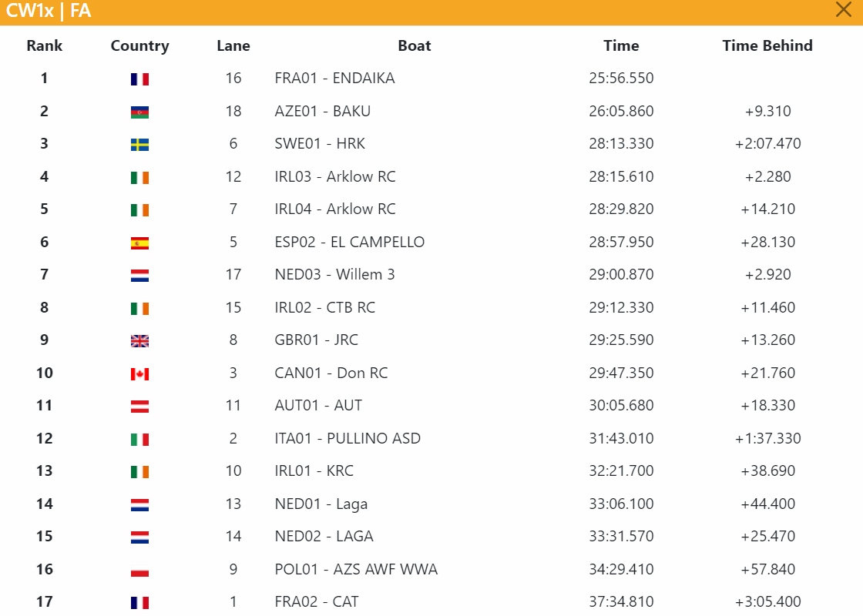
Task: Click the Poland flag for POL01 AZS AWF WWA
Action: 139,571
